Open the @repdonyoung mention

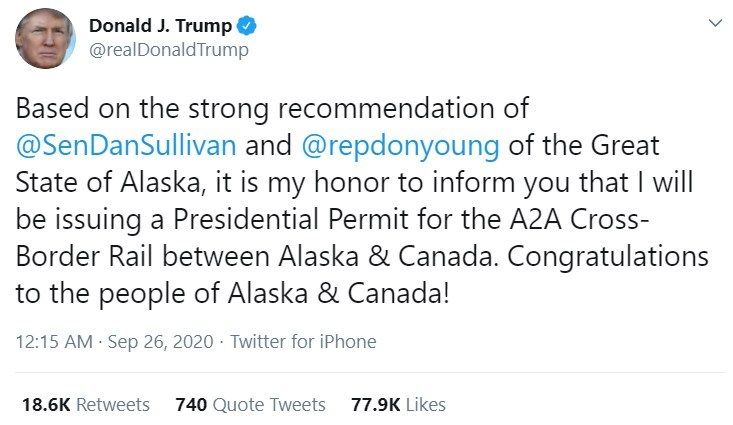(x=401, y=145)
